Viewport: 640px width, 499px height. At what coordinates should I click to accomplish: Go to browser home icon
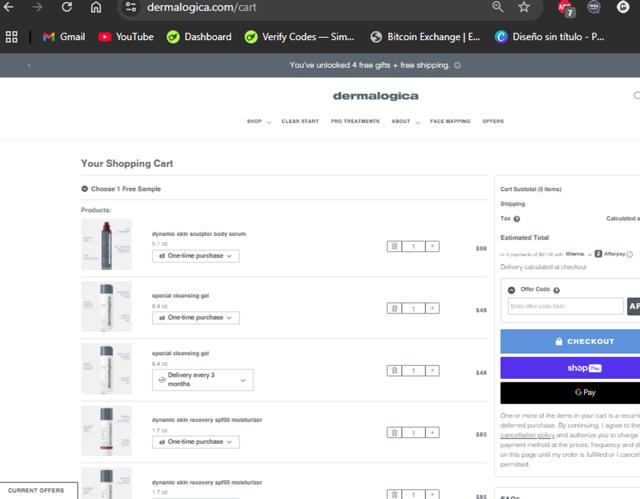tap(96, 7)
